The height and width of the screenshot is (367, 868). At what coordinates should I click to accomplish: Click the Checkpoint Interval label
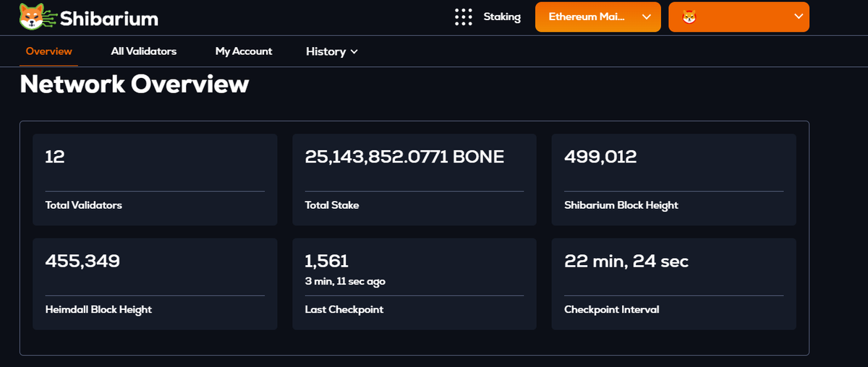click(612, 309)
